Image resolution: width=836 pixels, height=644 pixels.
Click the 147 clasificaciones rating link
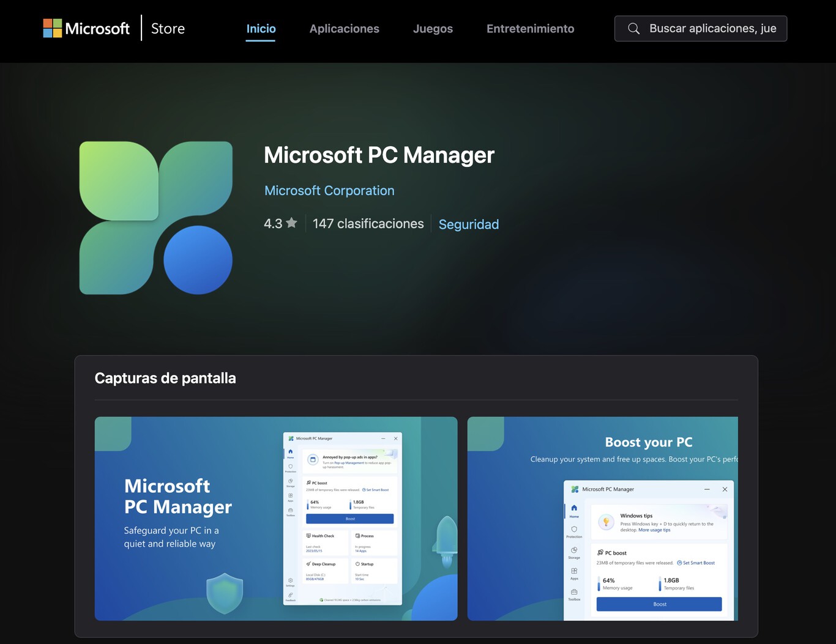(x=367, y=223)
